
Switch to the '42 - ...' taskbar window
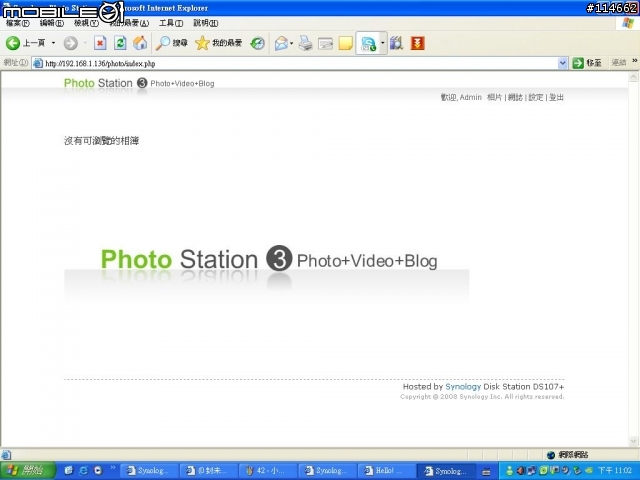click(x=267, y=471)
